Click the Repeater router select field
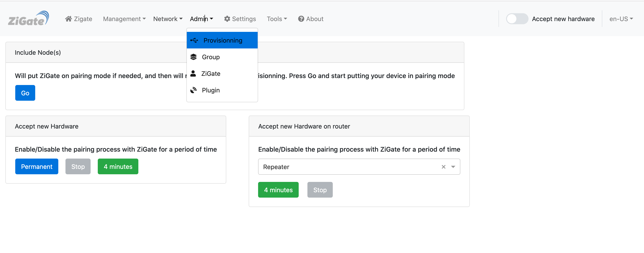 pos(359,167)
